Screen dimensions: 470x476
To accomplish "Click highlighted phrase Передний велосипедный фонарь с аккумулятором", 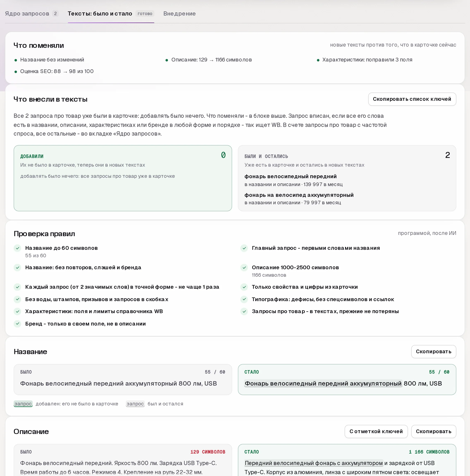I will click(314, 463).
